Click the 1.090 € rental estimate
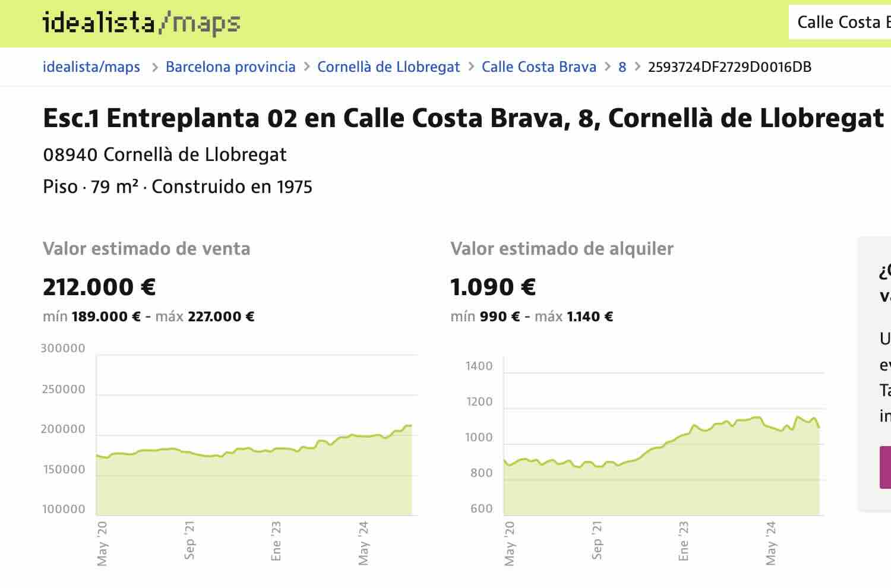 (493, 287)
